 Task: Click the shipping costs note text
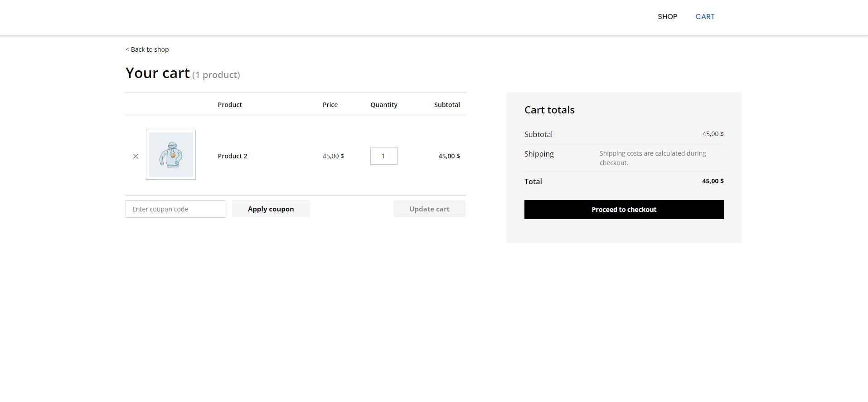[652, 158]
